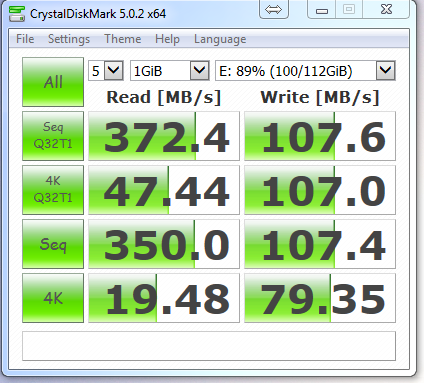Click the CrystalDiskMark title bar app icon
424x383 pixels.
(x=17, y=14)
